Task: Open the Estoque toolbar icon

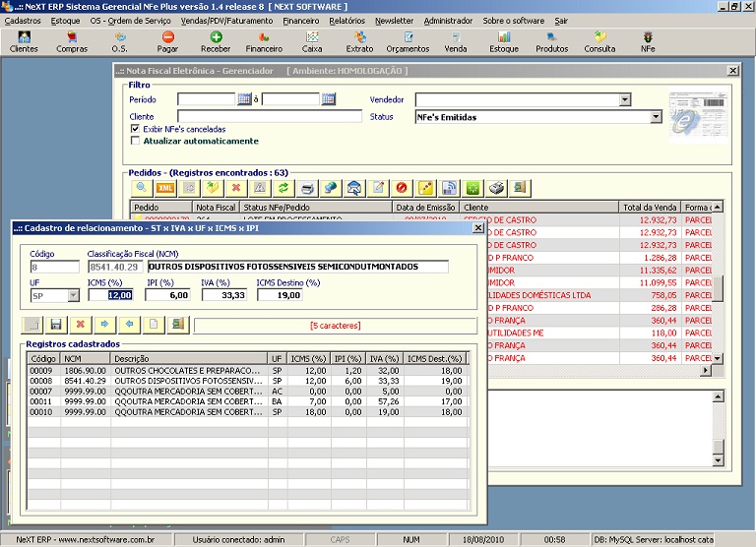Action: 504,42
